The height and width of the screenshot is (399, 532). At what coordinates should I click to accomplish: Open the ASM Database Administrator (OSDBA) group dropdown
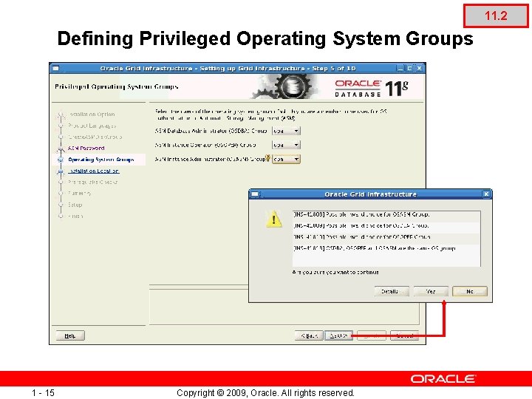(x=286, y=131)
